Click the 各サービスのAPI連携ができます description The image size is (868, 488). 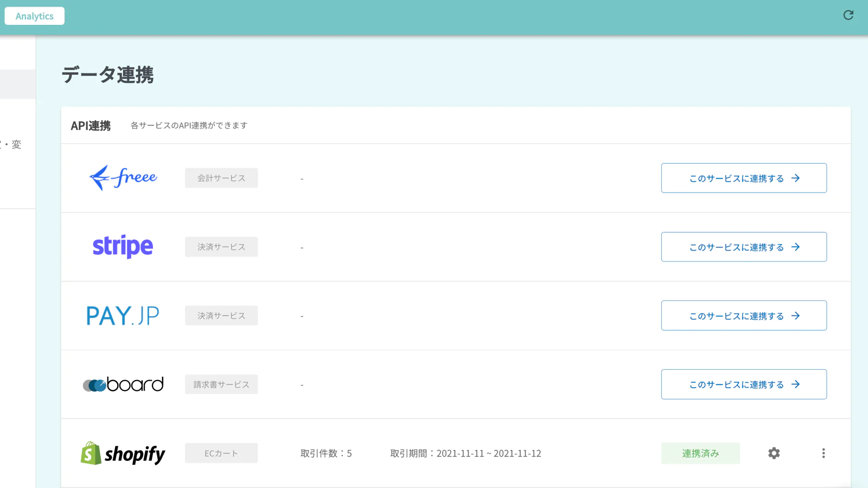pyautogui.click(x=189, y=125)
